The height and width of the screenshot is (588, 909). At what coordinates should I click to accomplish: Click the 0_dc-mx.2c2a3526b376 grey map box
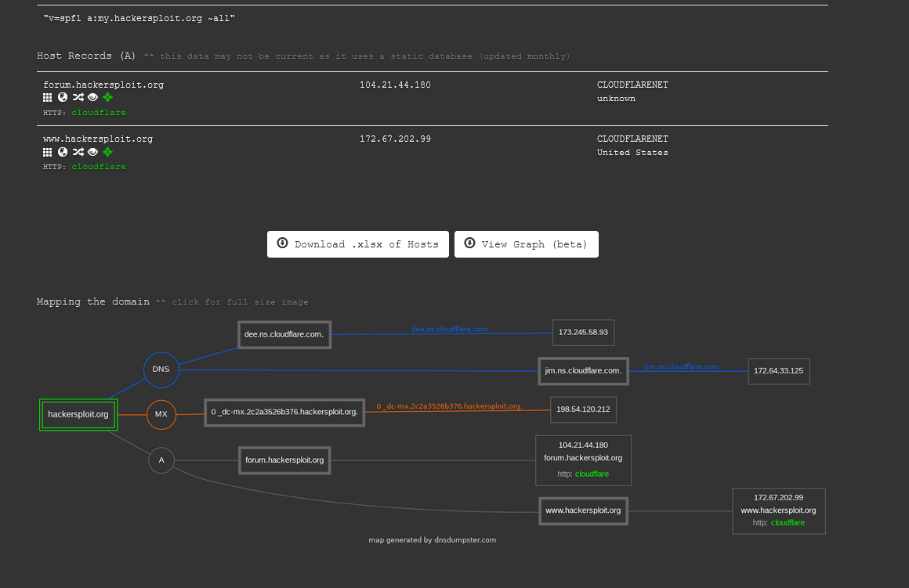point(284,413)
